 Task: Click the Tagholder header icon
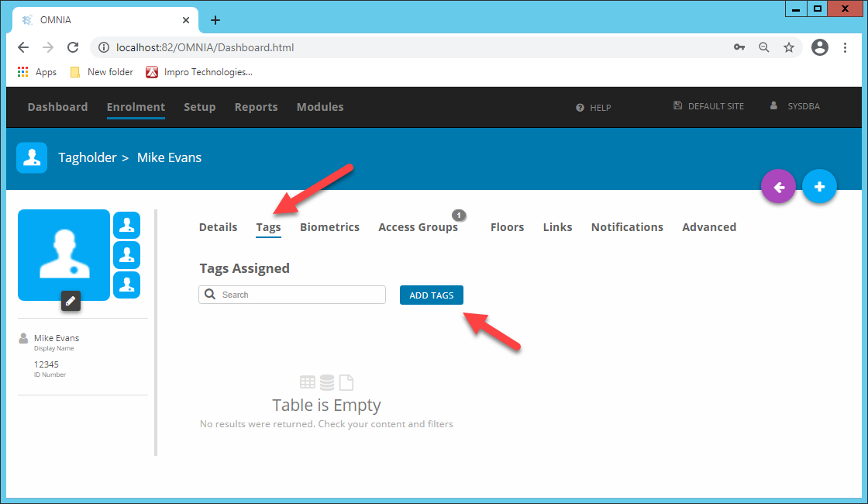[32, 158]
